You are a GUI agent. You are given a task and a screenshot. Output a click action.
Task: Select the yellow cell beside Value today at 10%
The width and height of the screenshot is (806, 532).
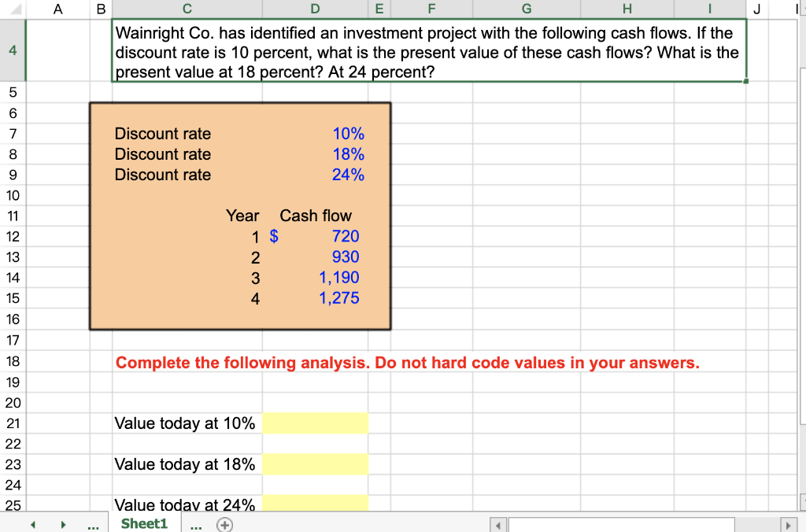315,423
